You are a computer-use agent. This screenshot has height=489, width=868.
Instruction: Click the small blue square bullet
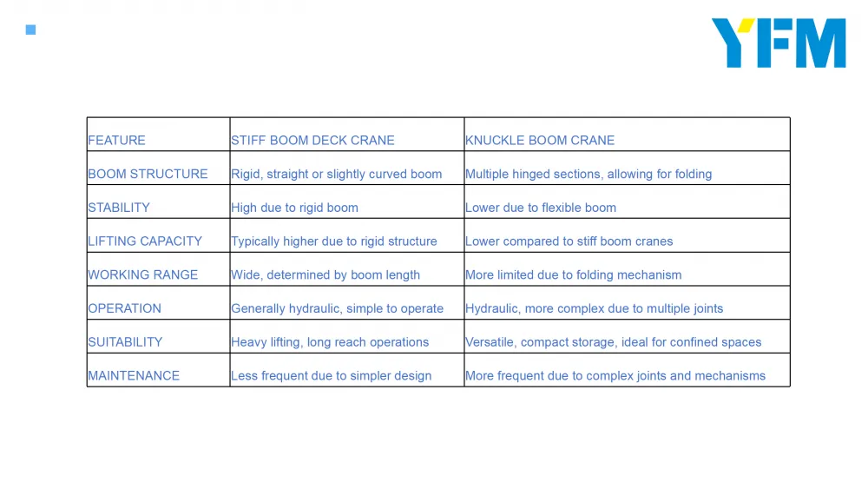[x=31, y=30]
